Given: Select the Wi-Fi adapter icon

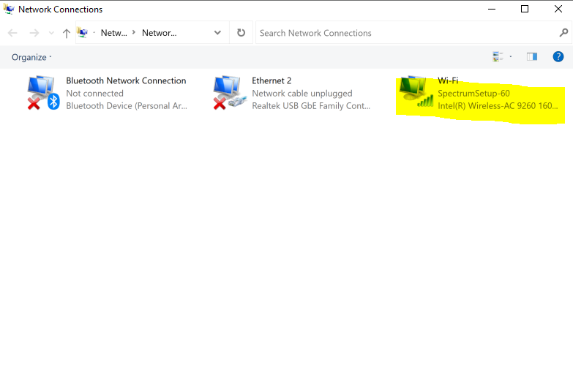Looking at the screenshot, I should 416,92.
